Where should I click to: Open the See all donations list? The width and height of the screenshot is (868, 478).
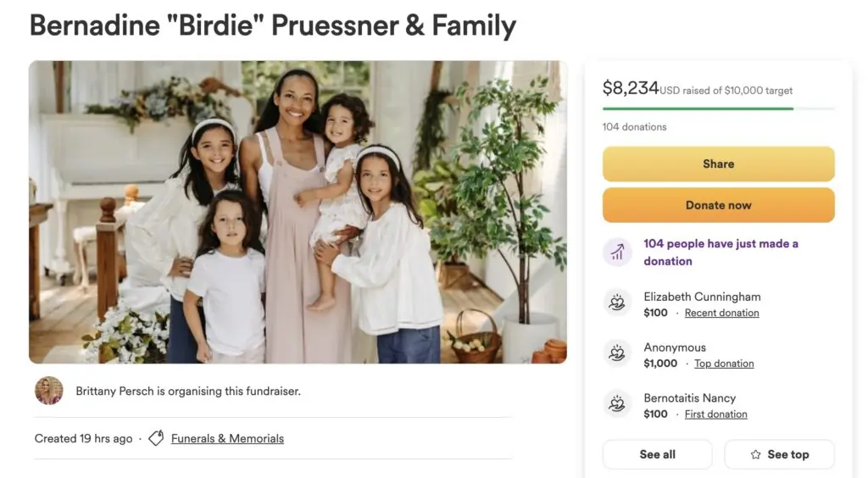pyautogui.click(x=657, y=454)
